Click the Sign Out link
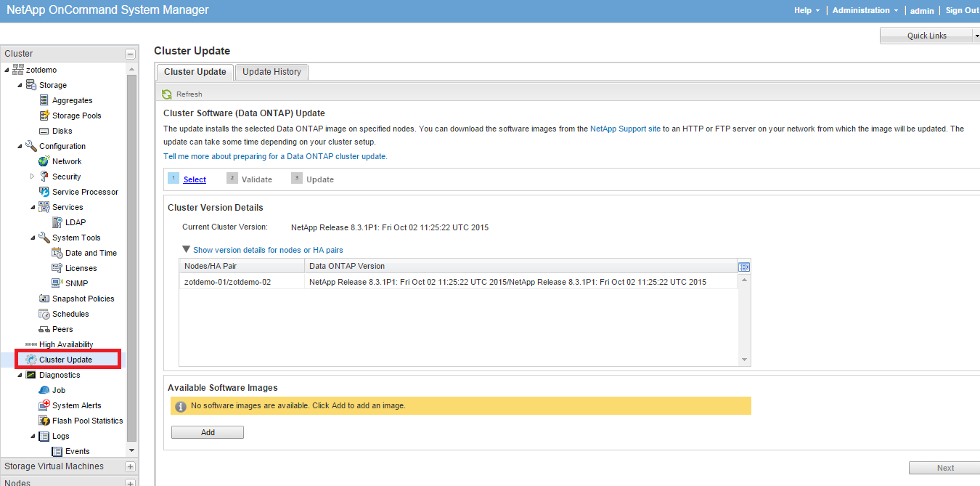Screen dimensions: 980x486 [963, 10]
